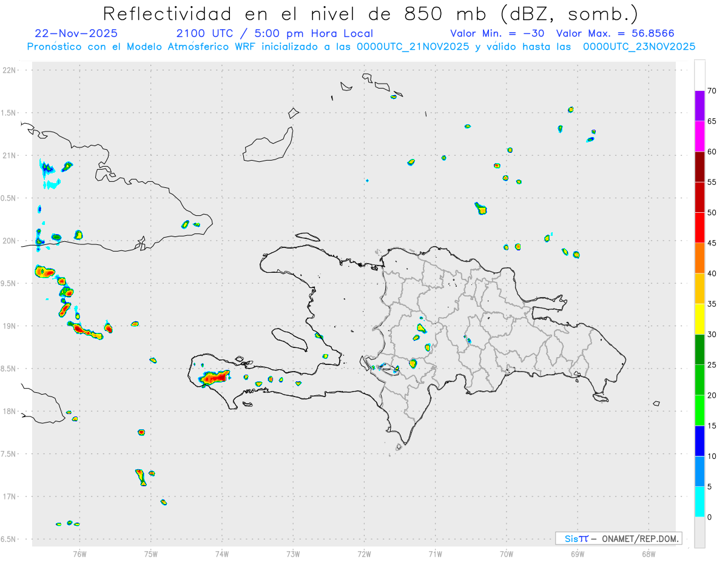Click the '76W' longitude label
Screen dimensions: 728x562
(x=79, y=554)
